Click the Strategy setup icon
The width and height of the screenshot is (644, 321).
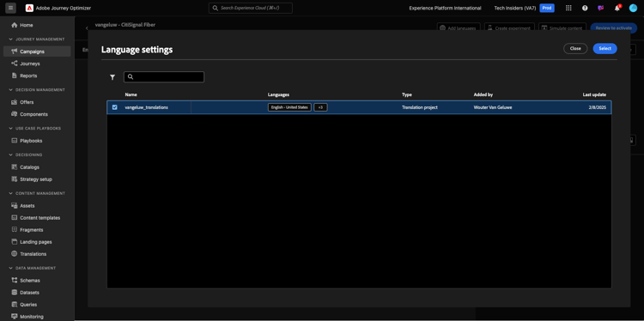click(15, 179)
